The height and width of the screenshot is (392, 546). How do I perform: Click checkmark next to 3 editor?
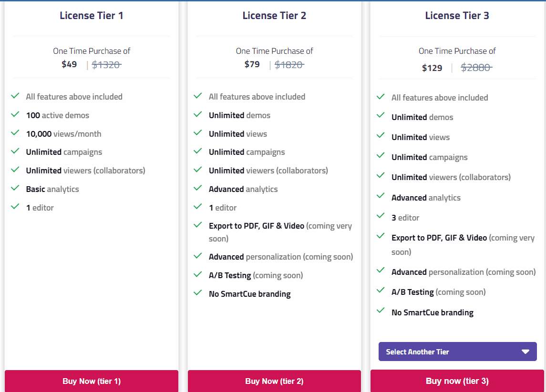(381, 217)
